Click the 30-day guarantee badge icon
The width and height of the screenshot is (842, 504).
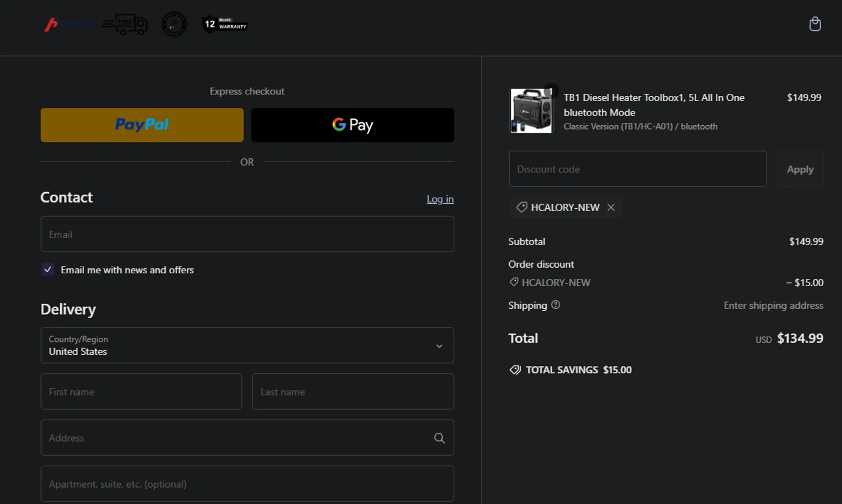tap(174, 24)
